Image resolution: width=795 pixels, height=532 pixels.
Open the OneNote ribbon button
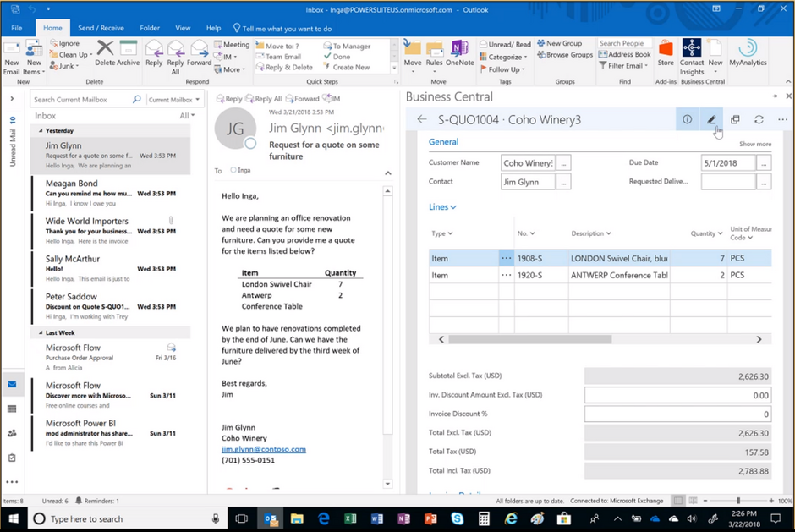coord(460,53)
